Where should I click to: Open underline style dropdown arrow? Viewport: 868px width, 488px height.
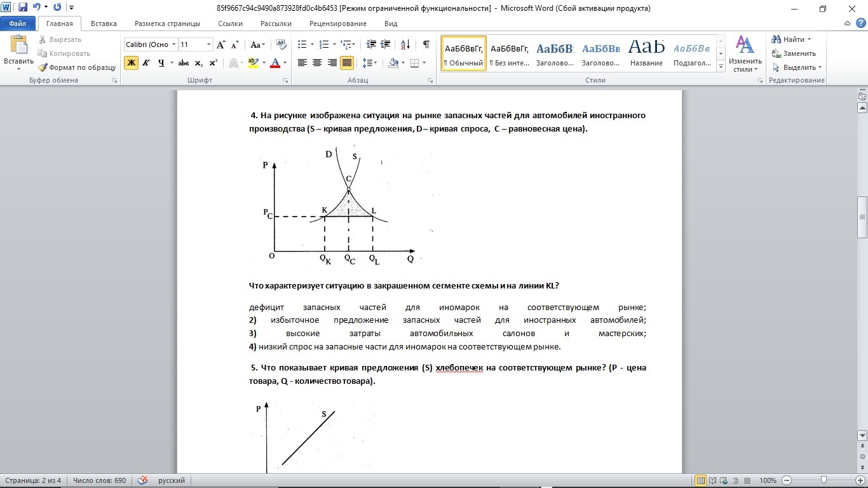(x=172, y=63)
